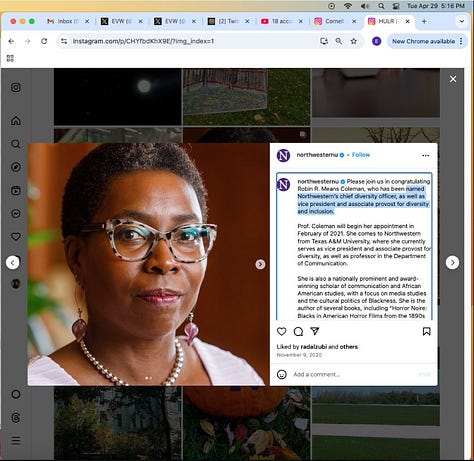
Task: Open the date and time menu
Action: [x=436, y=6]
